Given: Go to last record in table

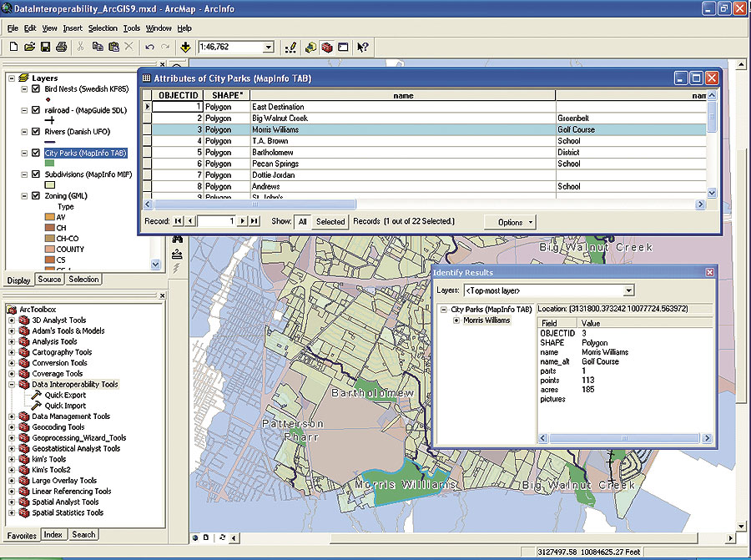Looking at the screenshot, I should point(255,221).
